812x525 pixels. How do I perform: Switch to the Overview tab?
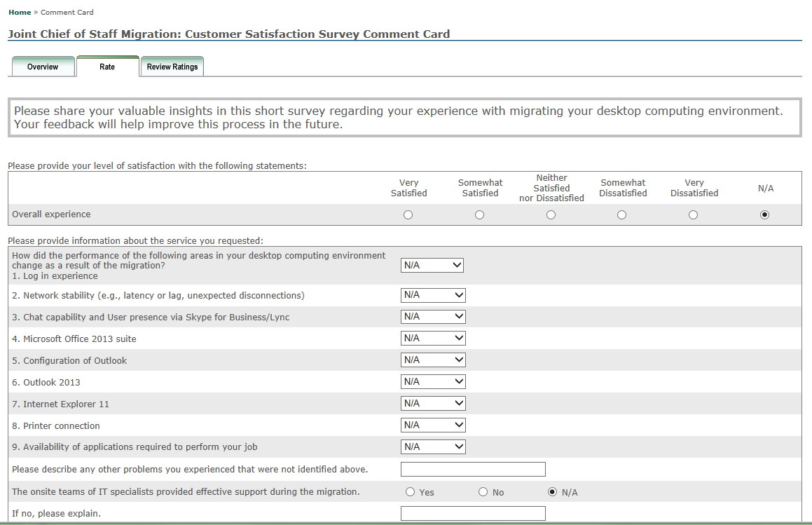43,67
